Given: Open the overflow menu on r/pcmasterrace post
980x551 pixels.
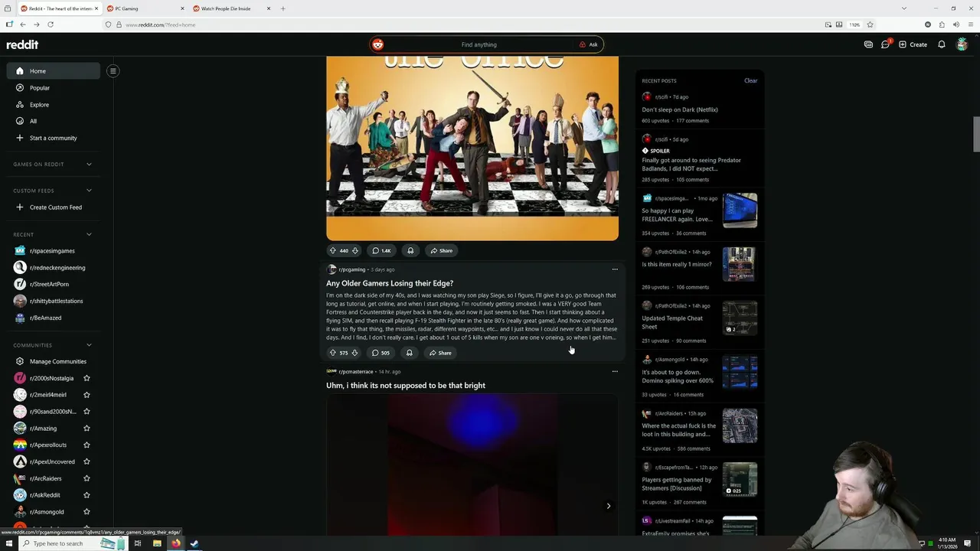Looking at the screenshot, I should point(614,371).
